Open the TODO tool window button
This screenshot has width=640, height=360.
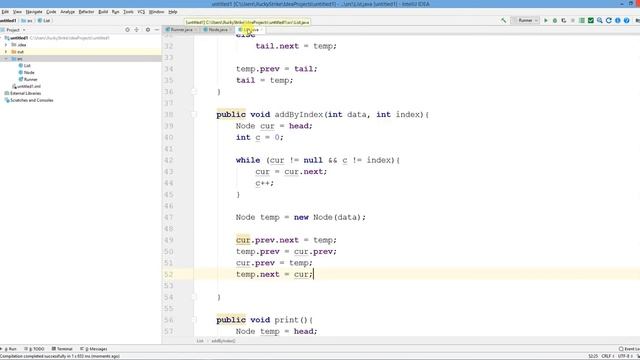[35, 349]
